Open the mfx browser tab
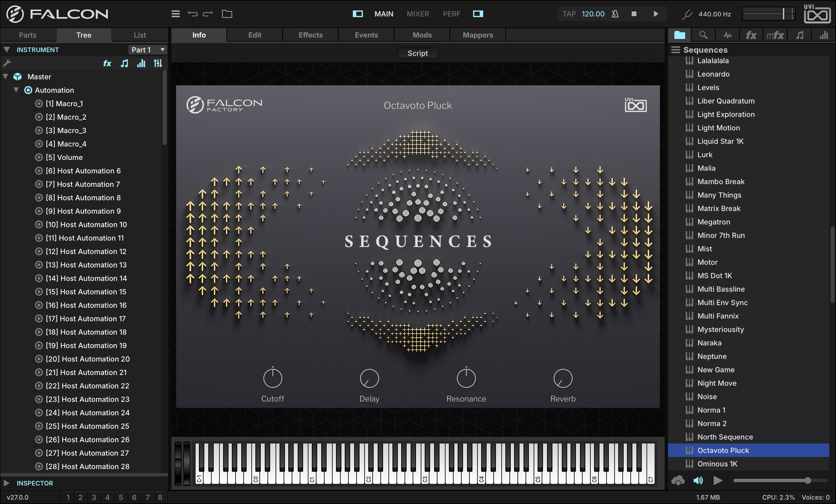 tap(775, 35)
